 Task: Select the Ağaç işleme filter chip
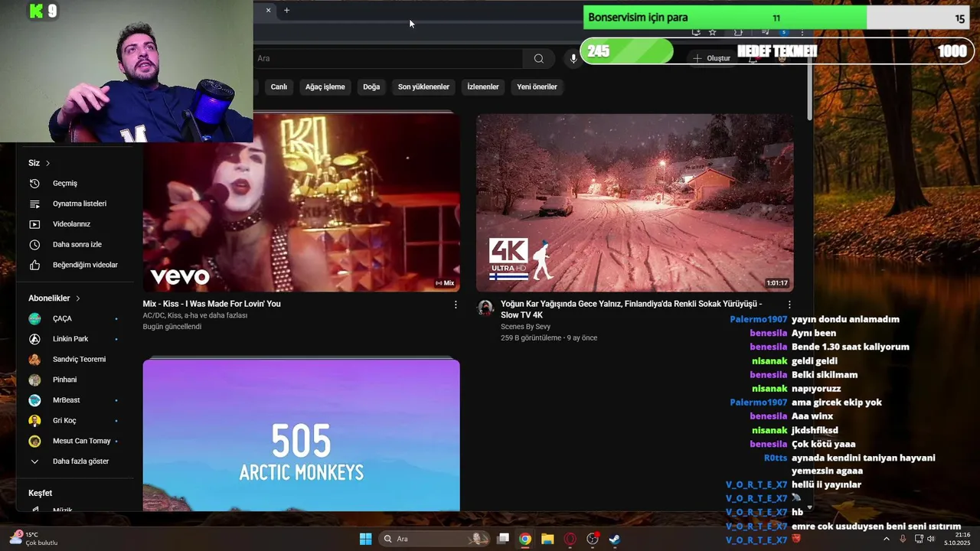(x=325, y=87)
